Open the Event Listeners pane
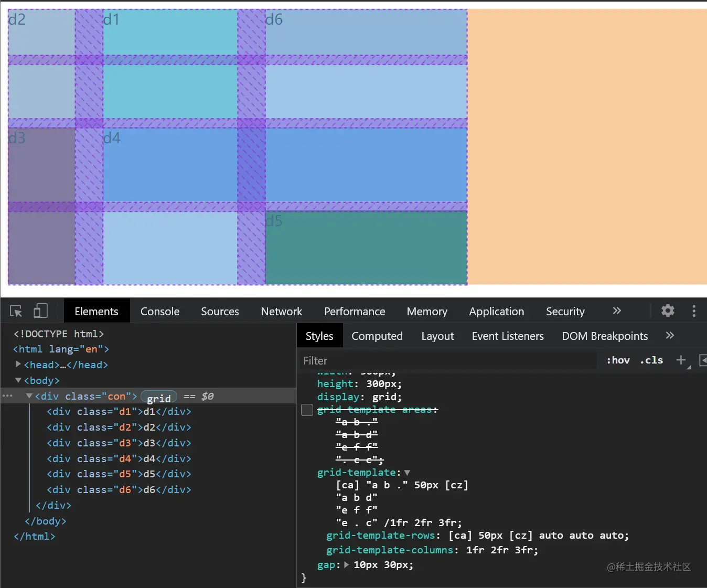 click(x=507, y=336)
